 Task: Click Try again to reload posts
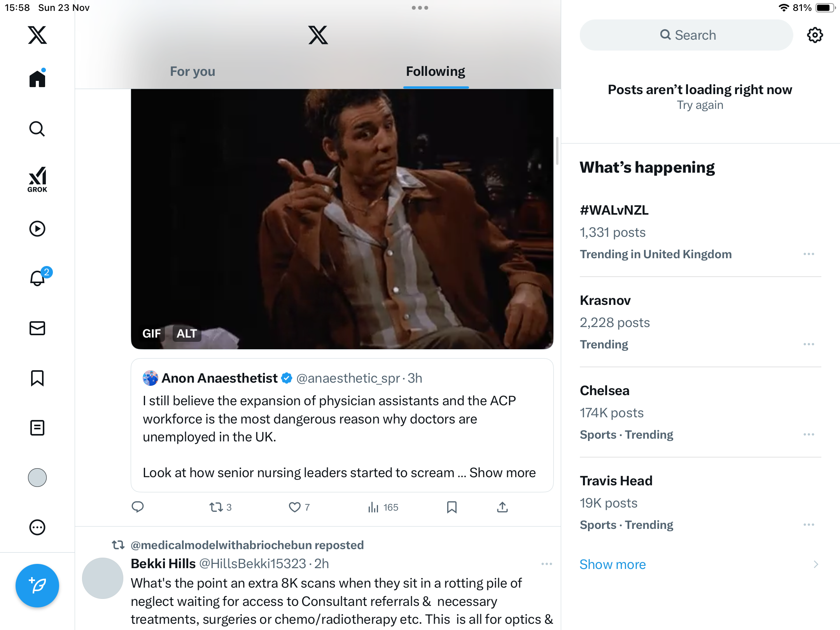point(700,105)
